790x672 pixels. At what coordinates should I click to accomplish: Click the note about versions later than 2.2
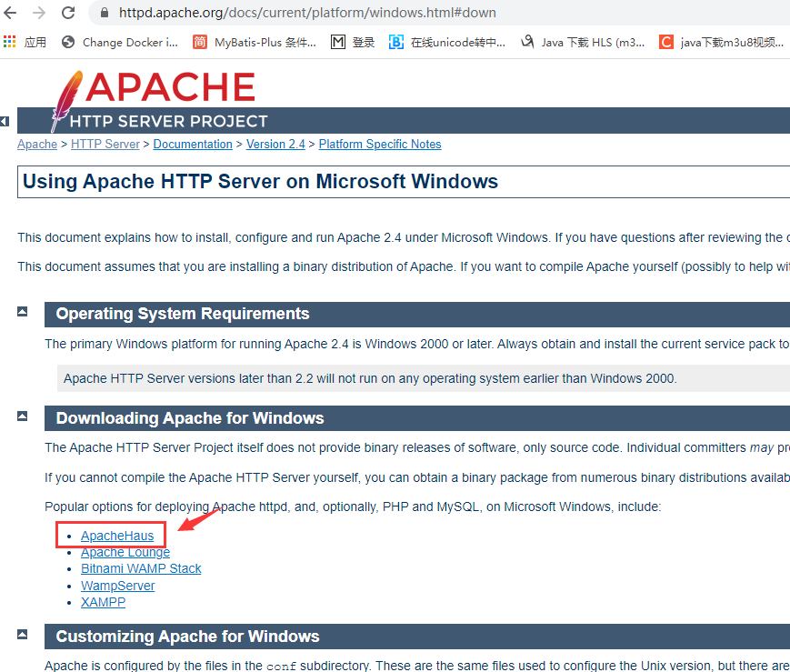click(x=370, y=378)
